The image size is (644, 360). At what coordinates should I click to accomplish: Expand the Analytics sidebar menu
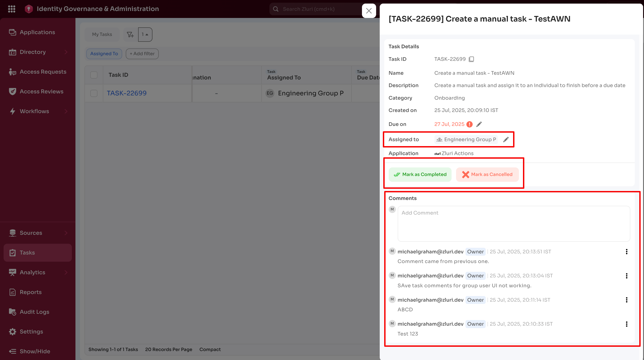click(x=32, y=272)
